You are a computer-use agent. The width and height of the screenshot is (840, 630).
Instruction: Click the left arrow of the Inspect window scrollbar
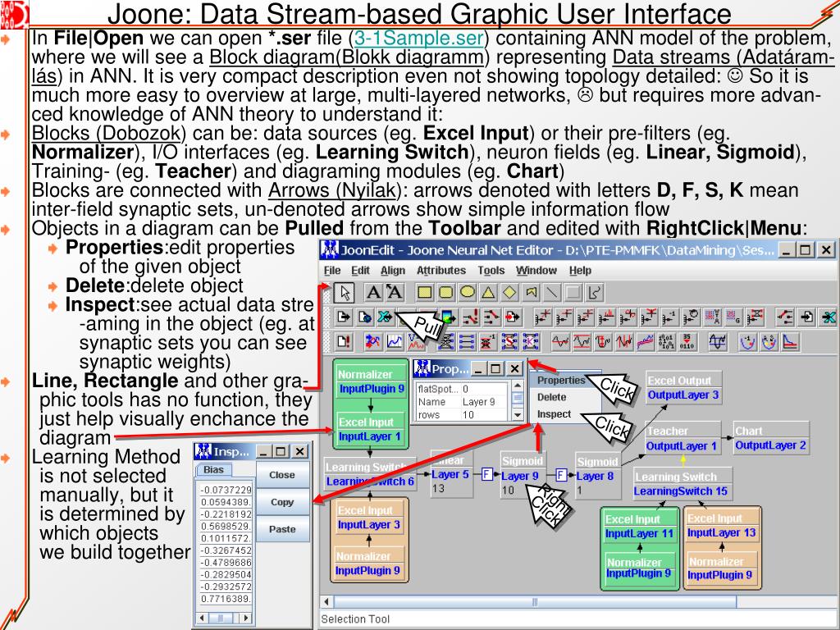[202, 618]
